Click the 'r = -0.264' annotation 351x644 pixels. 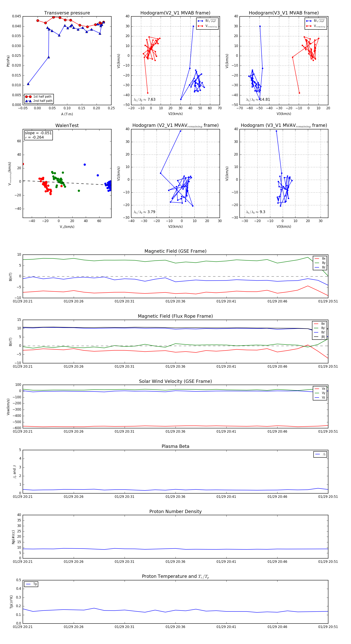pyautogui.click(x=35, y=137)
